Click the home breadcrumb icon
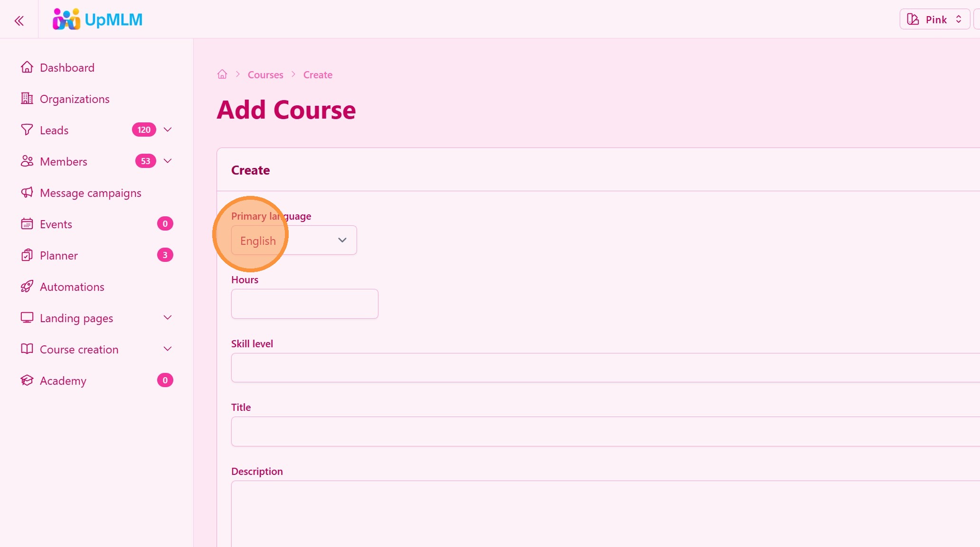Viewport: 980px width, 547px height. click(x=222, y=74)
